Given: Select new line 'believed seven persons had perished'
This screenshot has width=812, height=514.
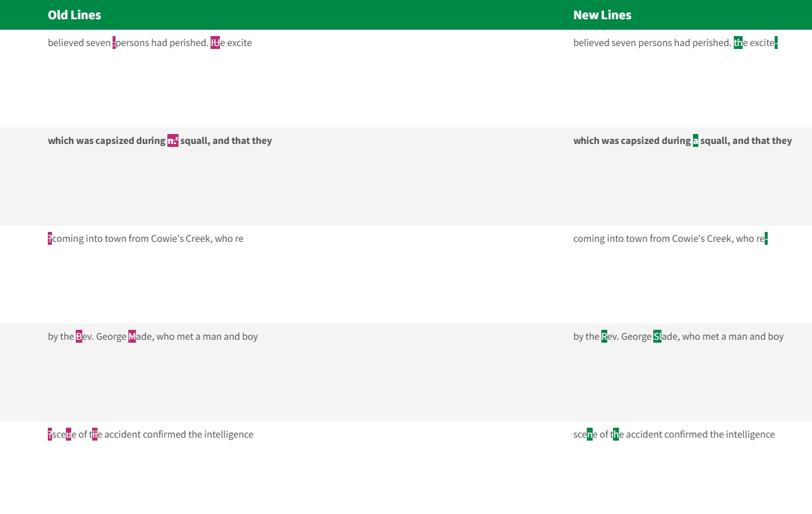Looking at the screenshot, I should tap(652, 43).
